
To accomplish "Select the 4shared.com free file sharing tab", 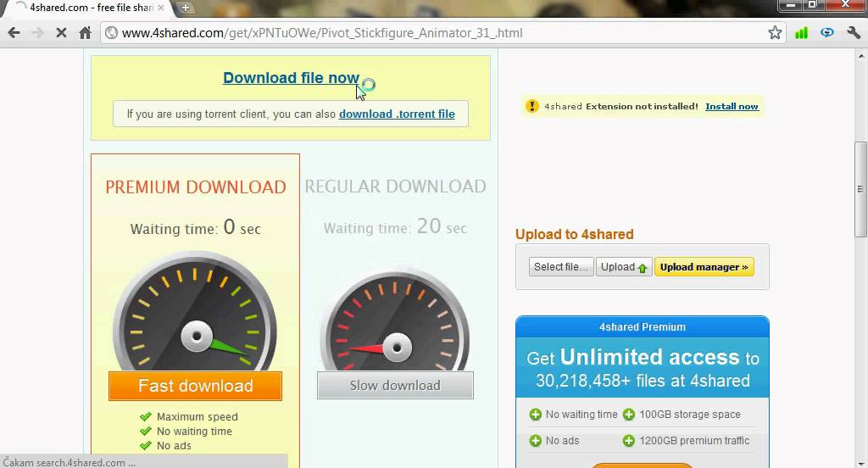I will [x=88, y=8].
